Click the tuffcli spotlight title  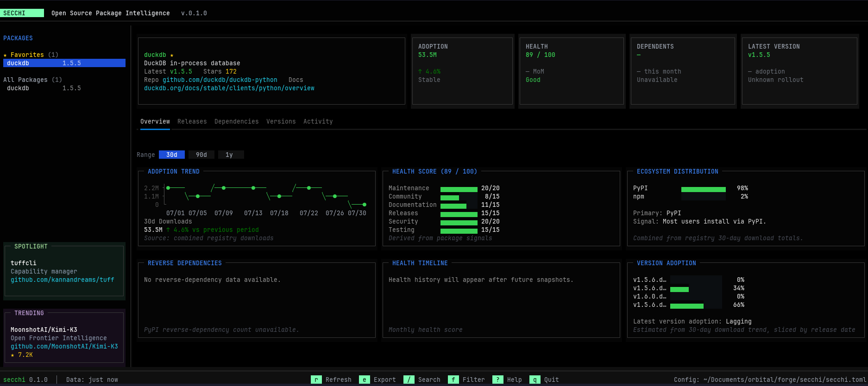[24, 263]
